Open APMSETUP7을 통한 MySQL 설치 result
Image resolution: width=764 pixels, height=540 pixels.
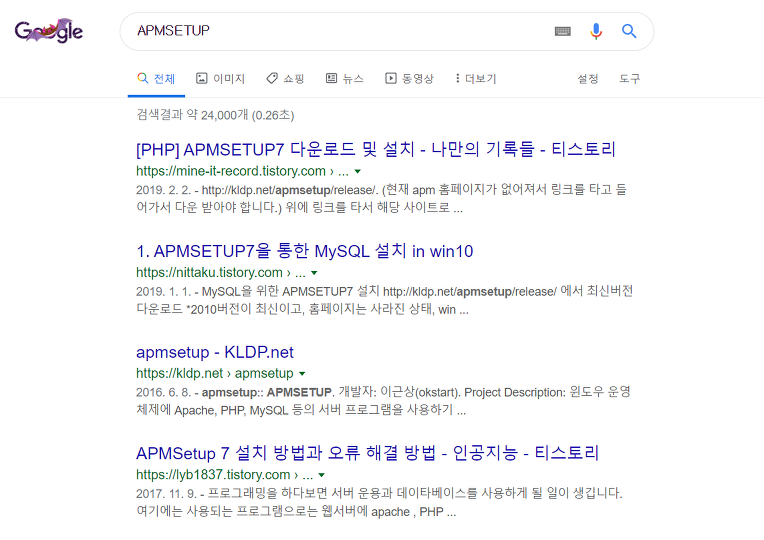305,251
